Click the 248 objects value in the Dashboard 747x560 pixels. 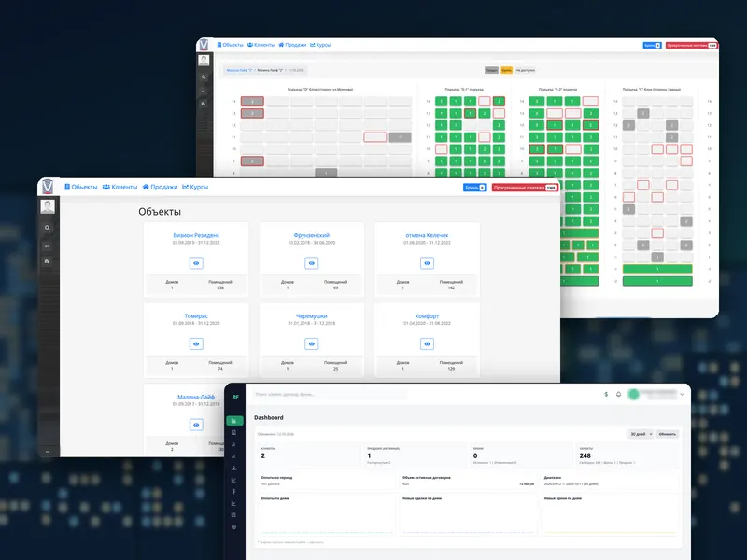point(585,455)
